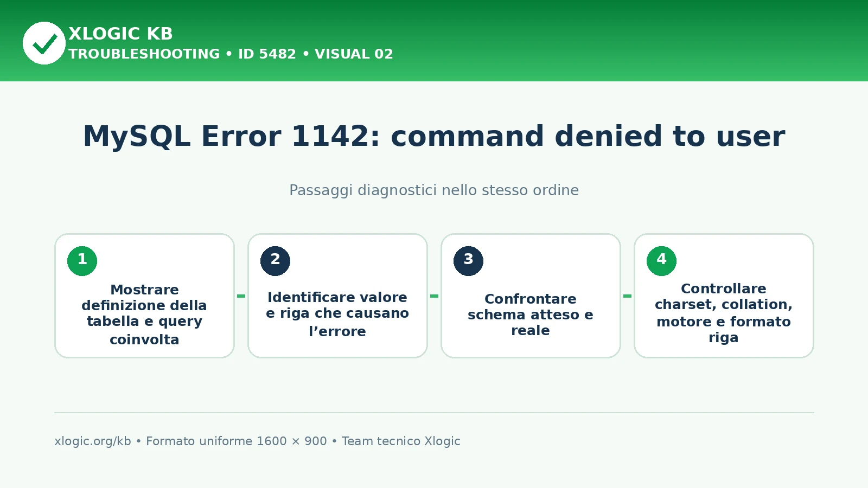Click the green step 4 number badge
Image resolution: width=868 pixels, height=488 pixels.
[x=661, y=261]
